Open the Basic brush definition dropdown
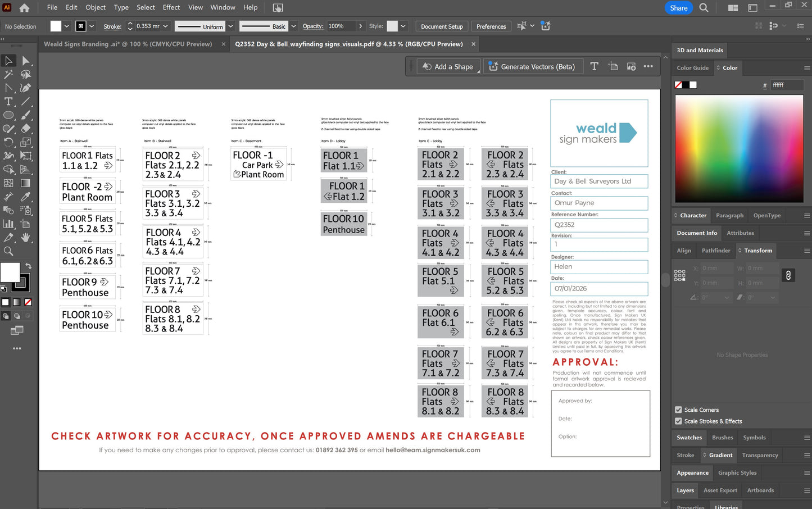The width and height of the screenshot is (812, 509). point(293,26)
